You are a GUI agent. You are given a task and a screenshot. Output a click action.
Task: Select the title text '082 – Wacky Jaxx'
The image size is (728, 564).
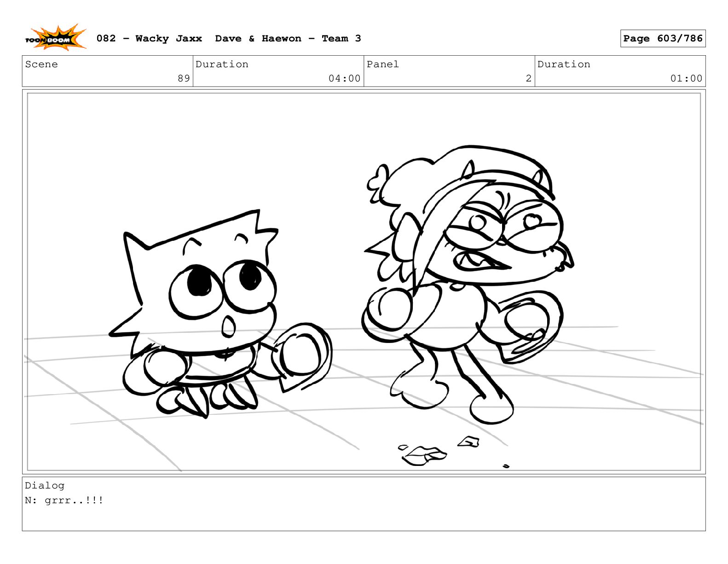point(149,39)
